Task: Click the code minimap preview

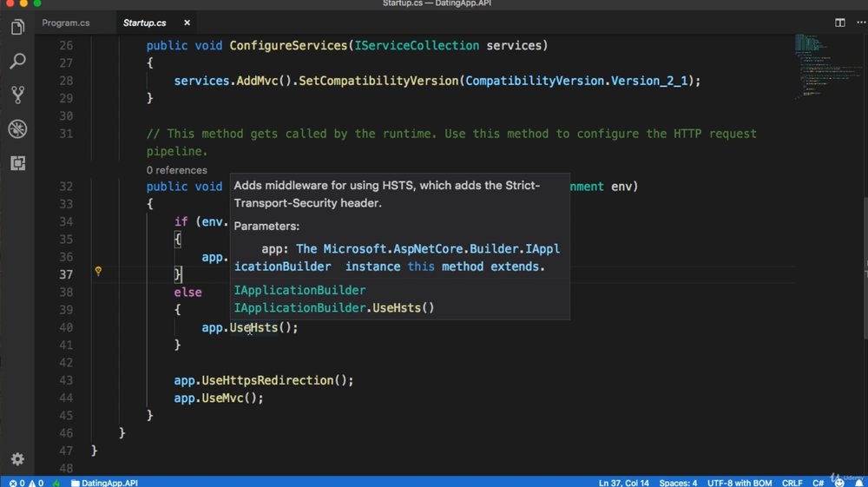Action: (x=827, y=66)
